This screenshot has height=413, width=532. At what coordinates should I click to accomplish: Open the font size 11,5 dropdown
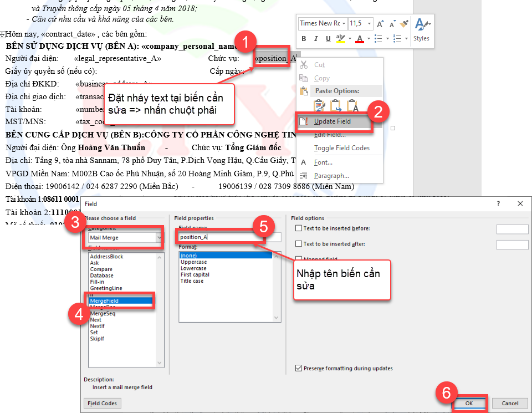coord(368,24)
